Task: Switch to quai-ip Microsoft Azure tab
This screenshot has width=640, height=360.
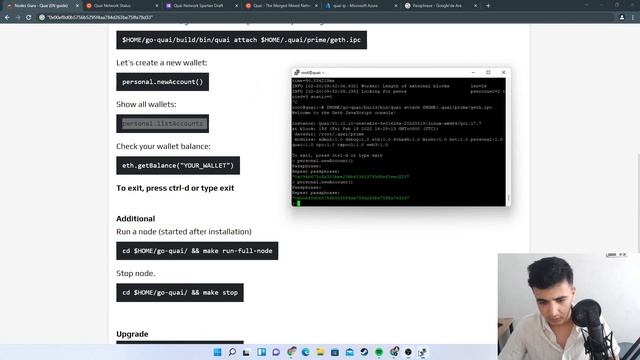Action: [360, 6]
